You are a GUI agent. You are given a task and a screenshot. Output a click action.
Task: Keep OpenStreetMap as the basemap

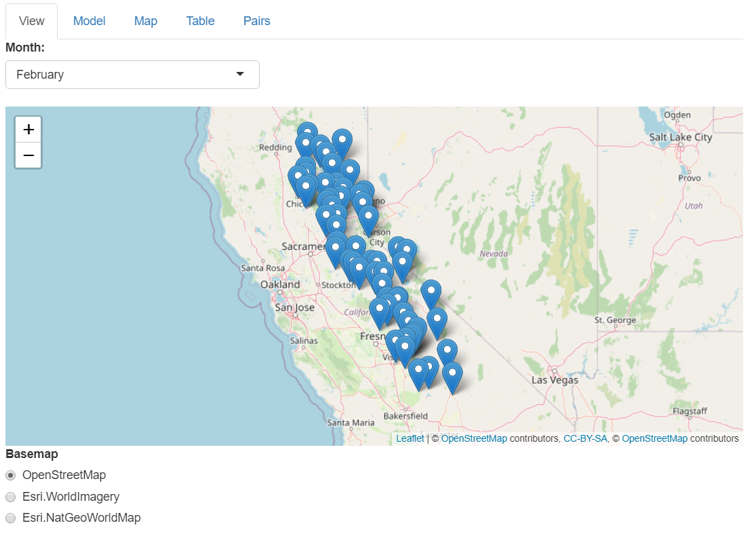[10, 475]
